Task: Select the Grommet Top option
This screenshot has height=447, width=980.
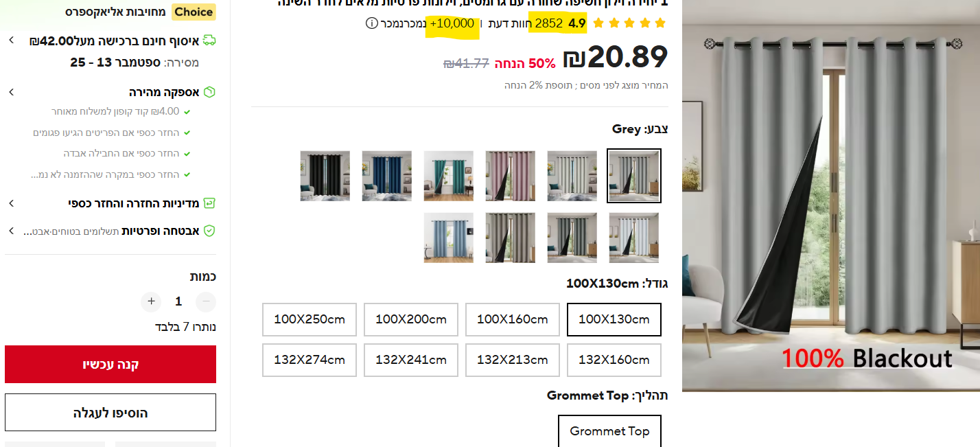Action: (609, 431)
